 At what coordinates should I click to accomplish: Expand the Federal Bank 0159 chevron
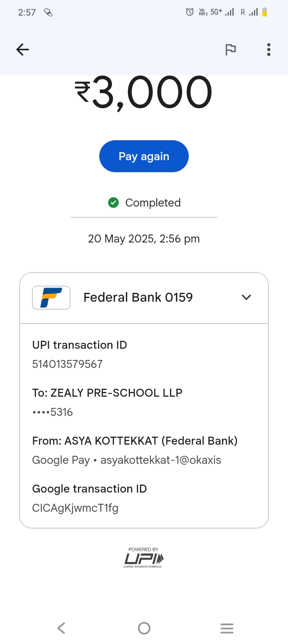point(246,297)
